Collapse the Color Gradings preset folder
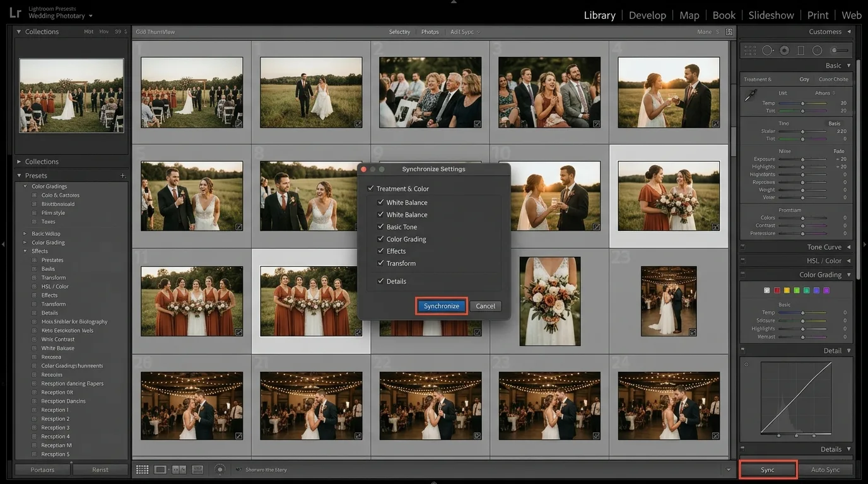868x484 pixels. click(x=25, y=187)
